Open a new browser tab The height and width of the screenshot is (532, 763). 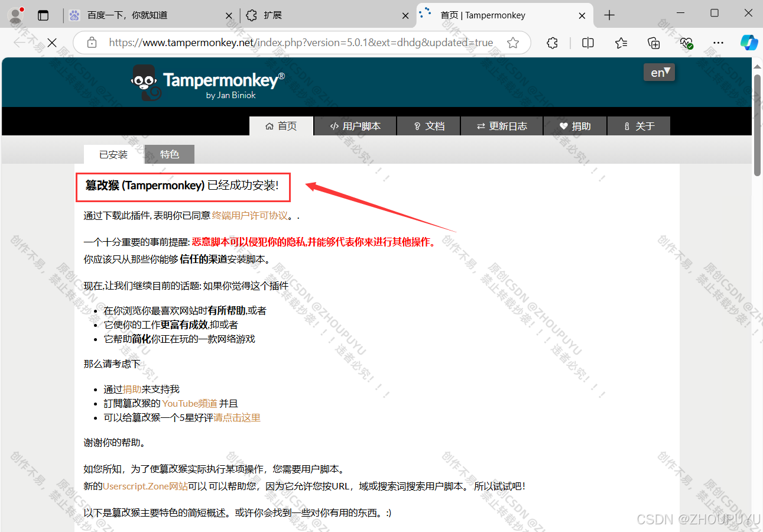[x=609, y=15]
